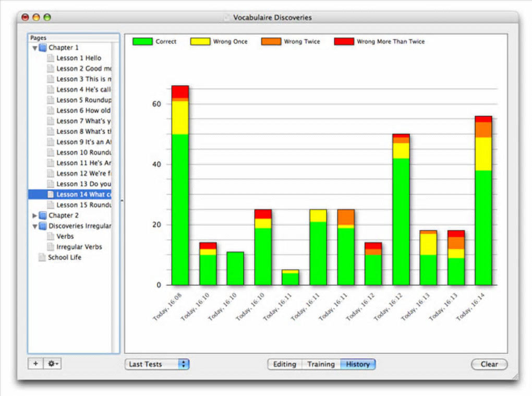532x396 pixels.
Task: Click the Lesson 9 page icon
Action: click(x=51, y=142)
